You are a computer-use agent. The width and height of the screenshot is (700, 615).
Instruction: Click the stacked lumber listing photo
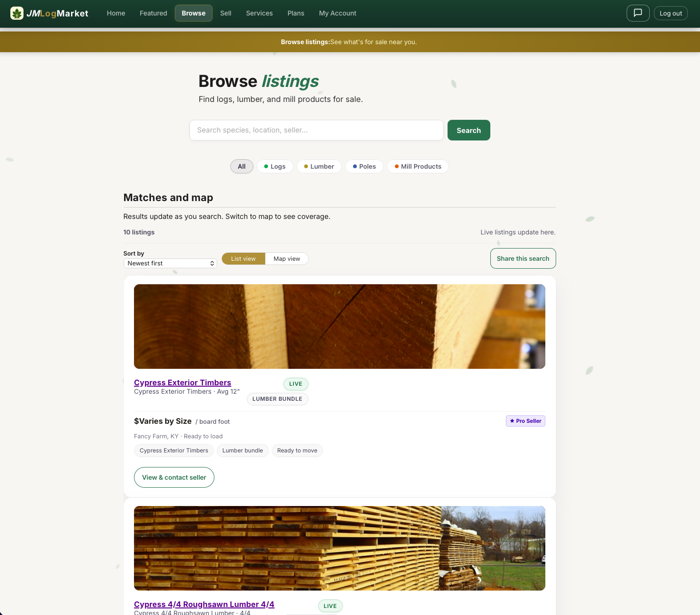[339, 548]
